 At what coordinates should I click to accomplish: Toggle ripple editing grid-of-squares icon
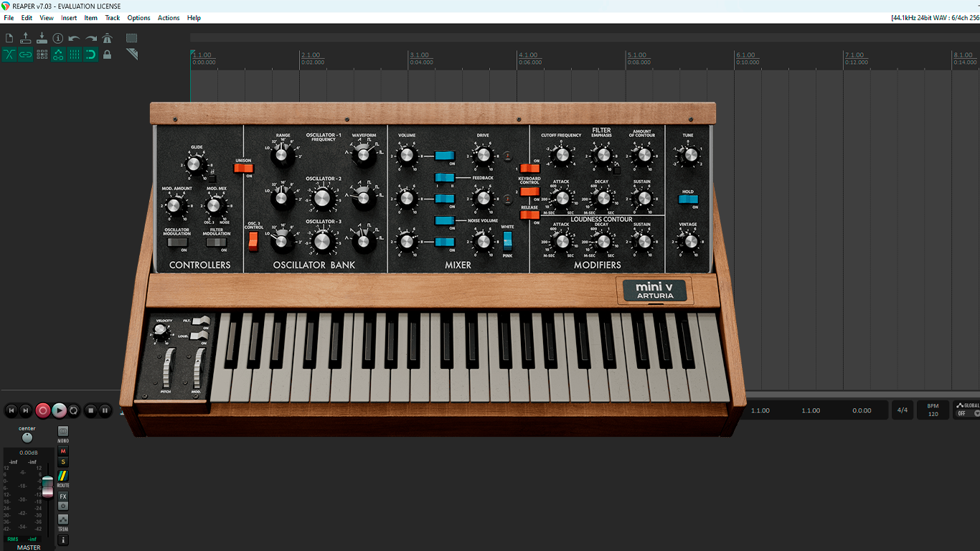tap(42, 55)
